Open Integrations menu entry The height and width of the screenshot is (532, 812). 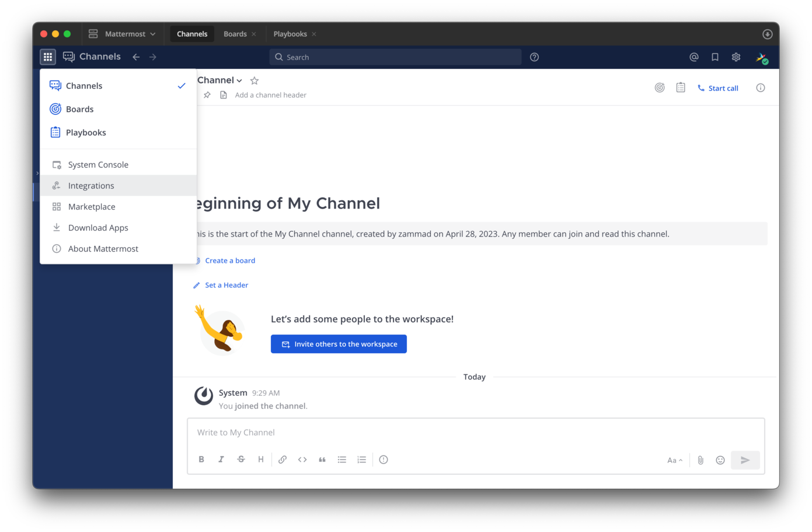coord(119,186)
